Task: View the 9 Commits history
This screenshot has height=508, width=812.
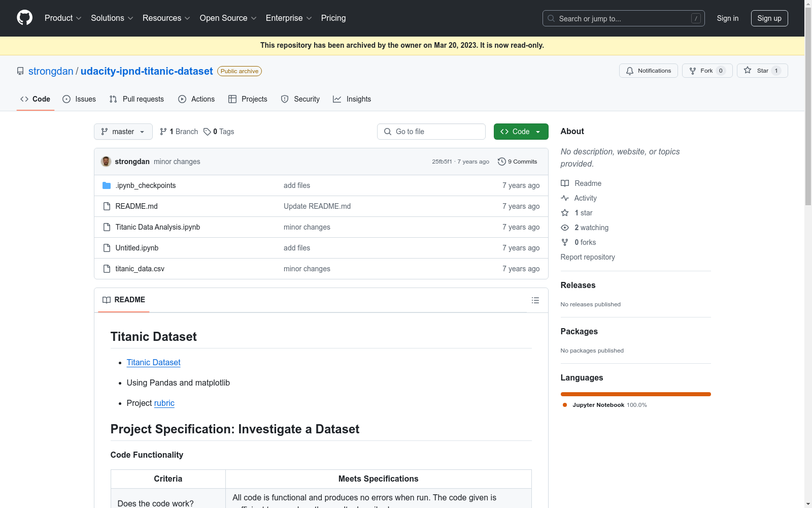Action: coord(518,162)
